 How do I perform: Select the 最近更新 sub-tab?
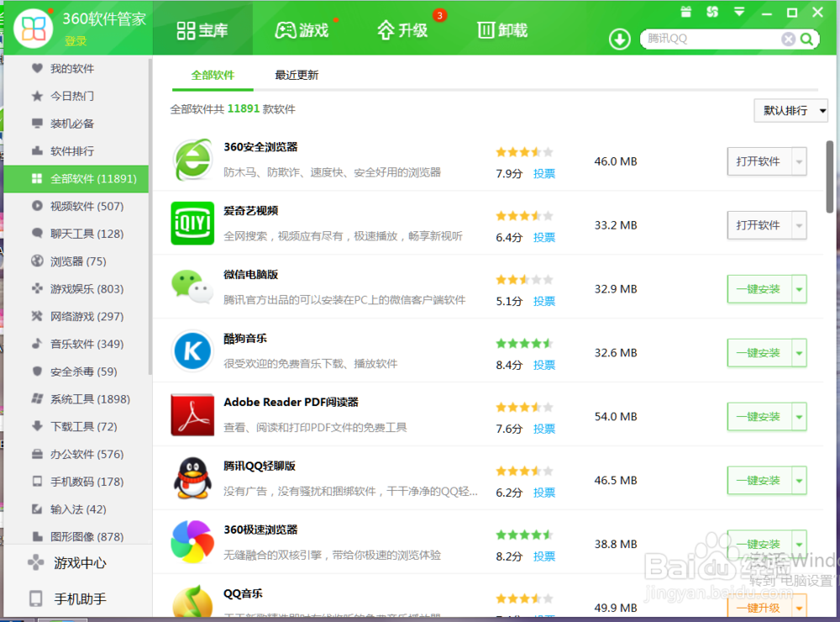[297, 75]
